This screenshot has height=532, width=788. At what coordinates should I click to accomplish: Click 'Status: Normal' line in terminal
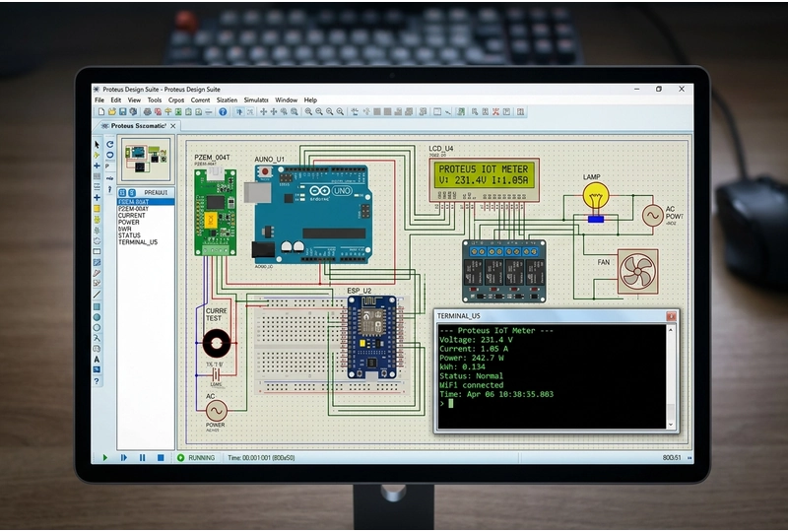pyautogui.click(x=471, y=376)
